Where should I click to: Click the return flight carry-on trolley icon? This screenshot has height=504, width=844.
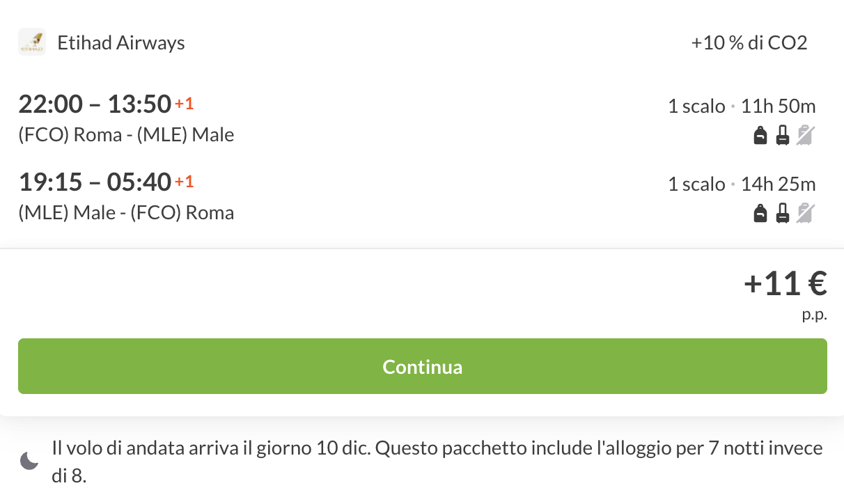coord(783,213)
